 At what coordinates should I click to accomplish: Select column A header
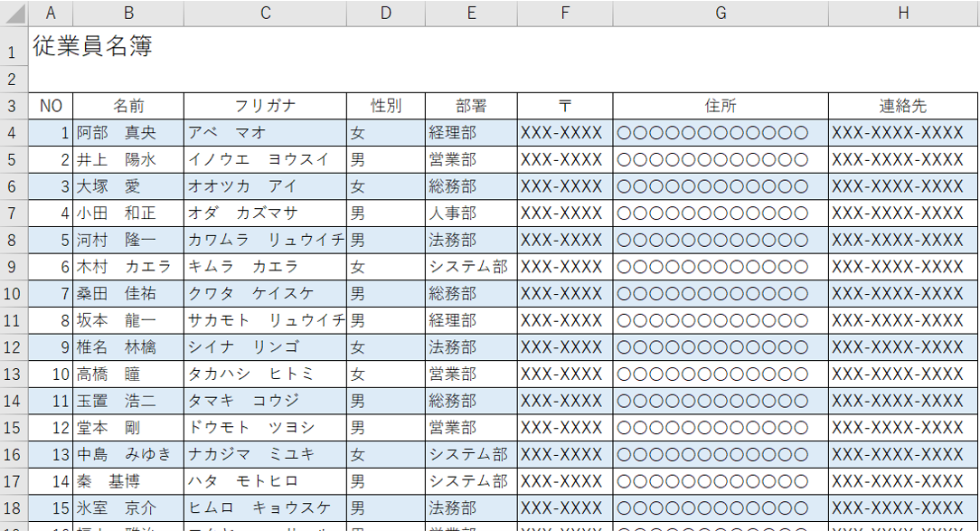pos(51,14)
